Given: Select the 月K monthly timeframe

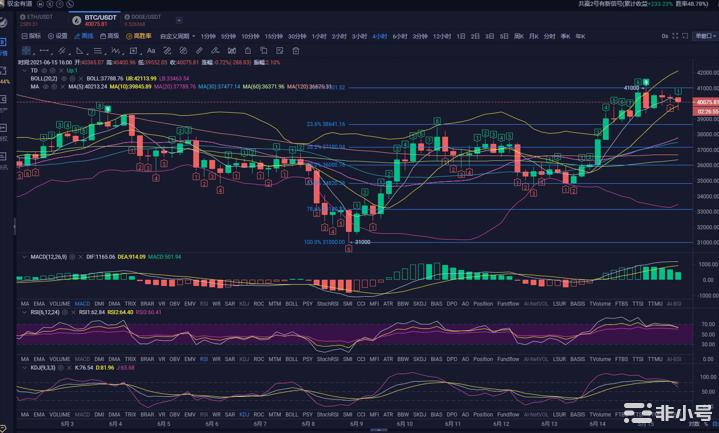Looking at the screenshot, I should (534, 36).
